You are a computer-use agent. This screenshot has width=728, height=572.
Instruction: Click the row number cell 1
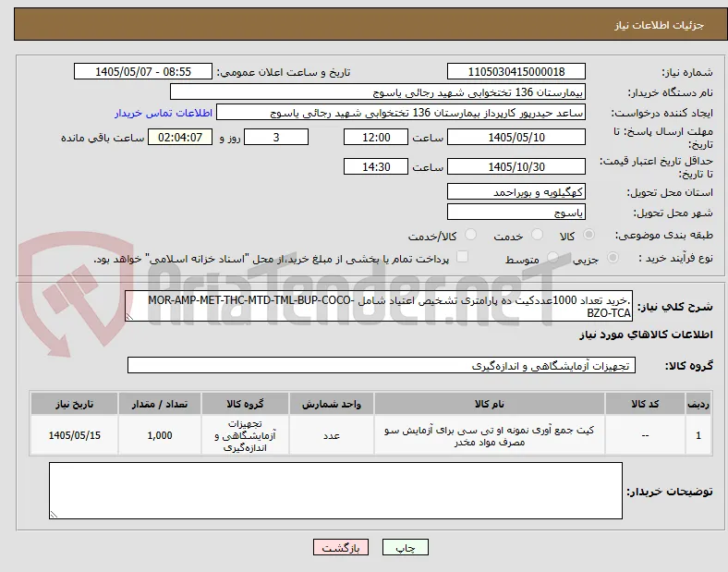[698, 435]
